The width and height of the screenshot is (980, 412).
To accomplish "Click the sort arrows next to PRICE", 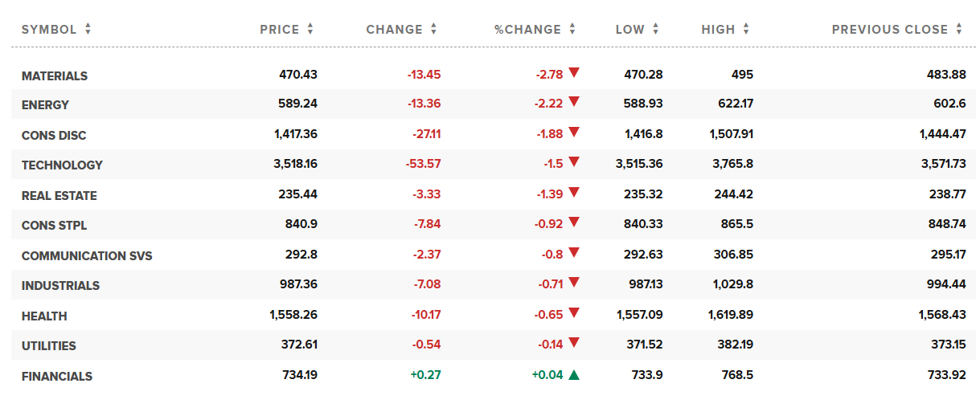I will (310, 30).
